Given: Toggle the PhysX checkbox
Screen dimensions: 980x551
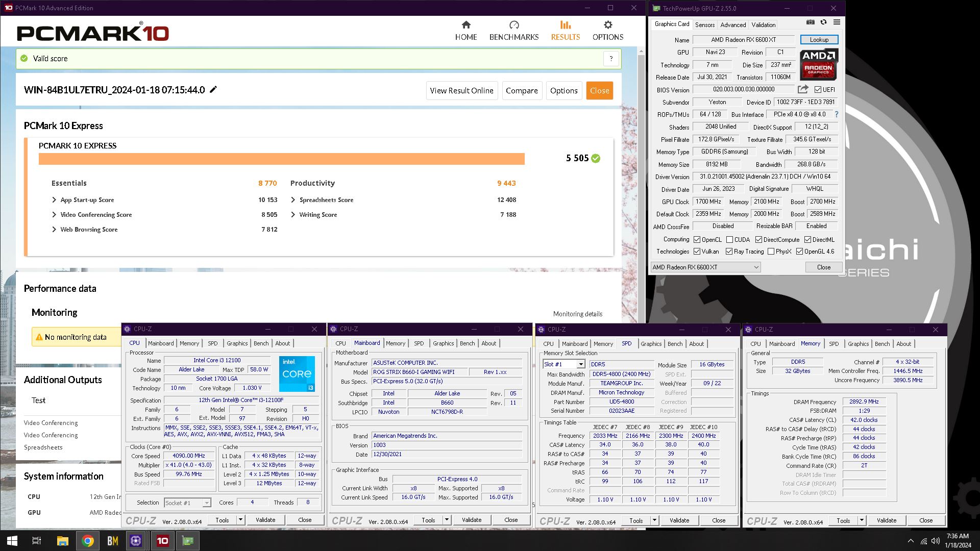Looking at the screenshot, I should click(771, 251).
